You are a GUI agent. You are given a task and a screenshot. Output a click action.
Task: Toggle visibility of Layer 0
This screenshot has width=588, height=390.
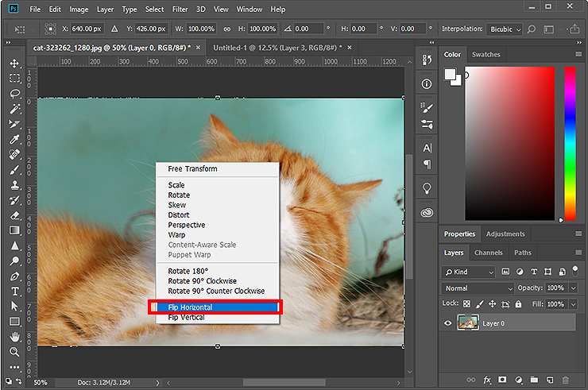(x=447, y=322)
